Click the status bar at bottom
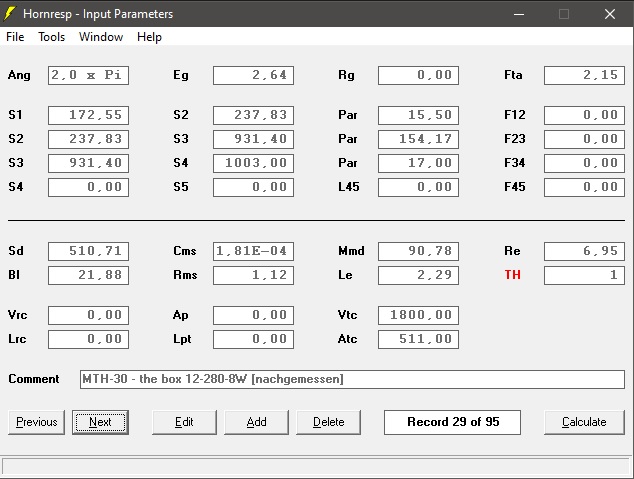 coord(316,466)
